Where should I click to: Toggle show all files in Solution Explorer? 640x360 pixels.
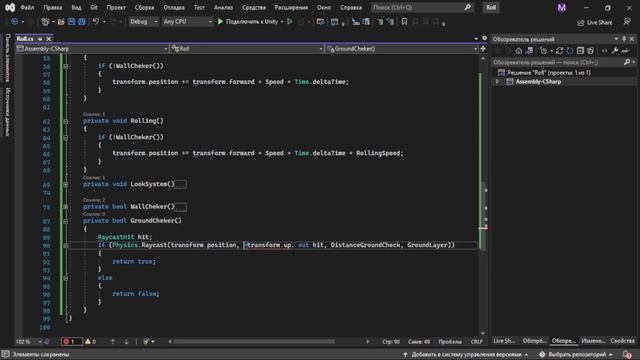[x=590, y=51]
